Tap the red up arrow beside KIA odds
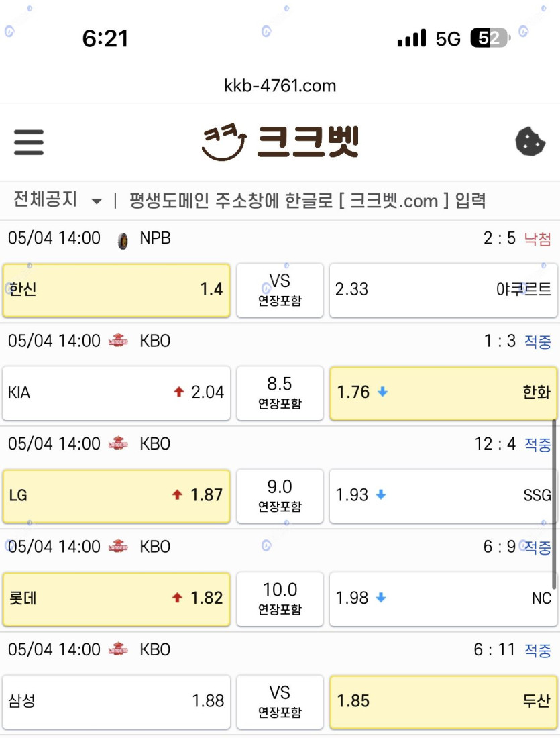Image resolution: width=560 pixels, height=738 pixels. tap(179, 392)
